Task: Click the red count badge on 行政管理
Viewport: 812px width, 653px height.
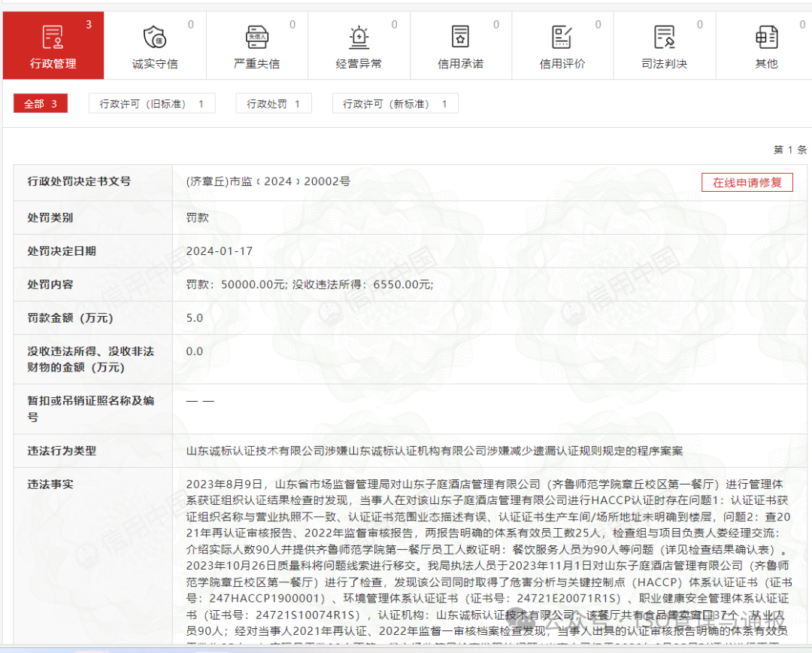Action: pos(88,23)
